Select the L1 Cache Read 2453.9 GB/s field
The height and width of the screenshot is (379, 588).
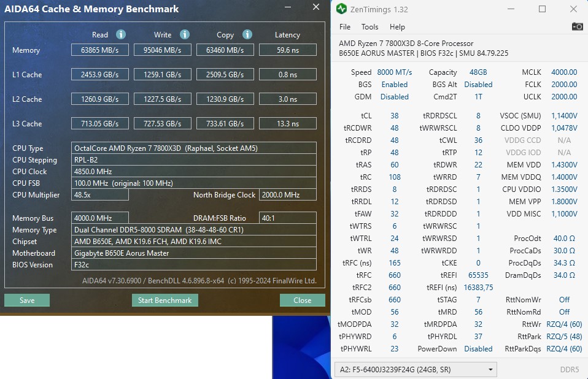point(100,75)
